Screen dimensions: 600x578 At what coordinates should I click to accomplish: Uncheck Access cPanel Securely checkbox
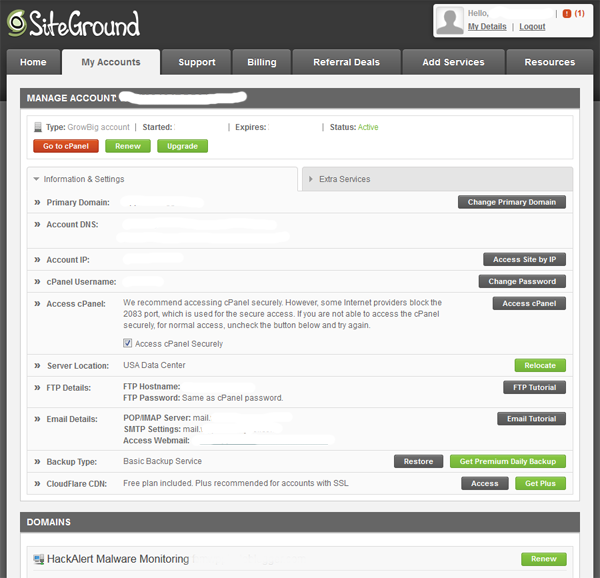pyautogui.click(x=127, y=343)
